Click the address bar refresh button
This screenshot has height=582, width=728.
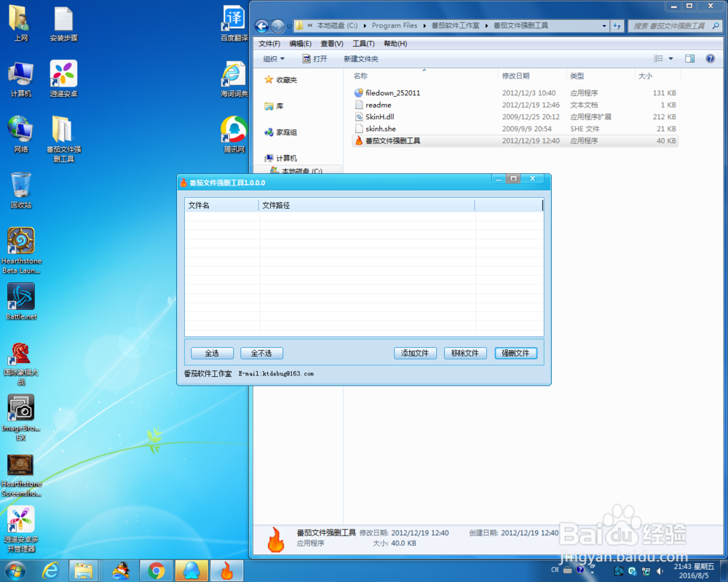click(617, 26)
